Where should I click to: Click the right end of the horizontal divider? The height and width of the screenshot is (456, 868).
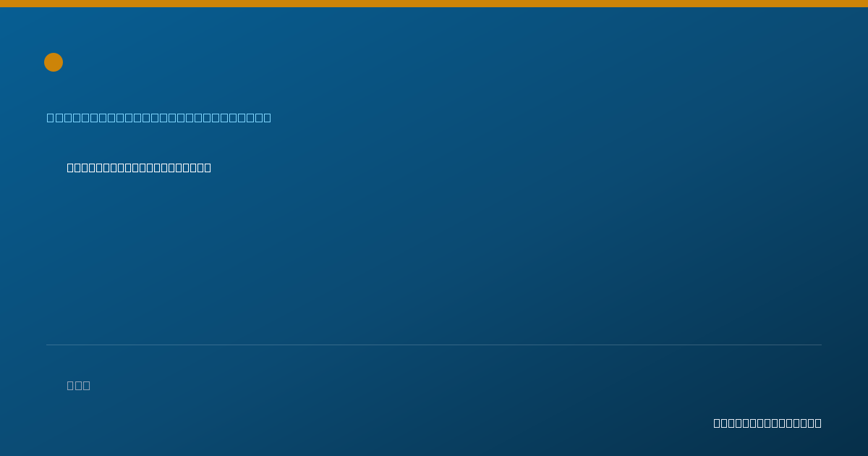click(x=820, y=345)
